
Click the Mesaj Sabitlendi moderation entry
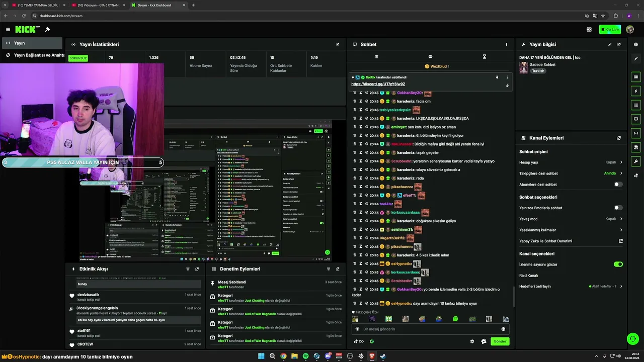tap(276, 284)
